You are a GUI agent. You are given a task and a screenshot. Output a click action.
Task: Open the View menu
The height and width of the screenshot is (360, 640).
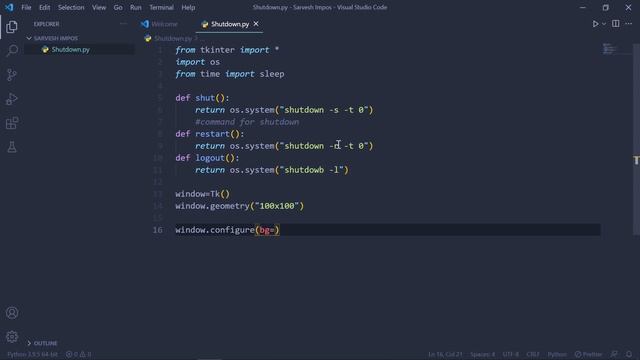99,7
